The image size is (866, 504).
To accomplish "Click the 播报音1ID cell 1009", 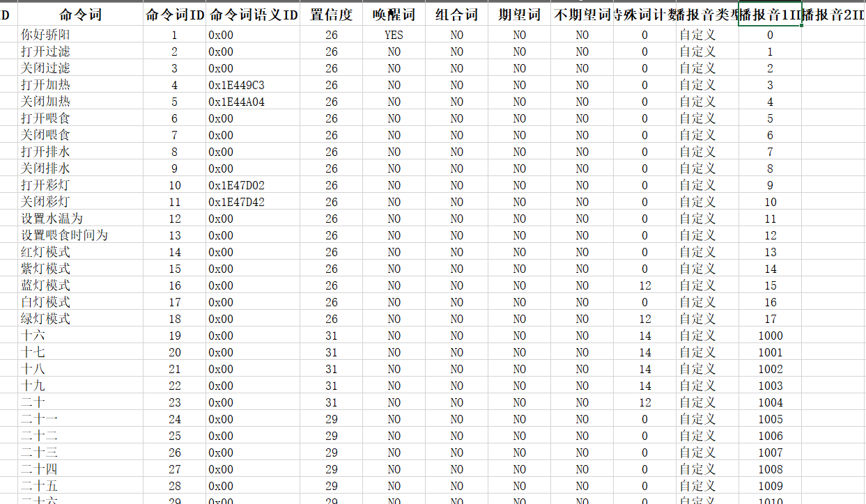I will coord(770,486).
